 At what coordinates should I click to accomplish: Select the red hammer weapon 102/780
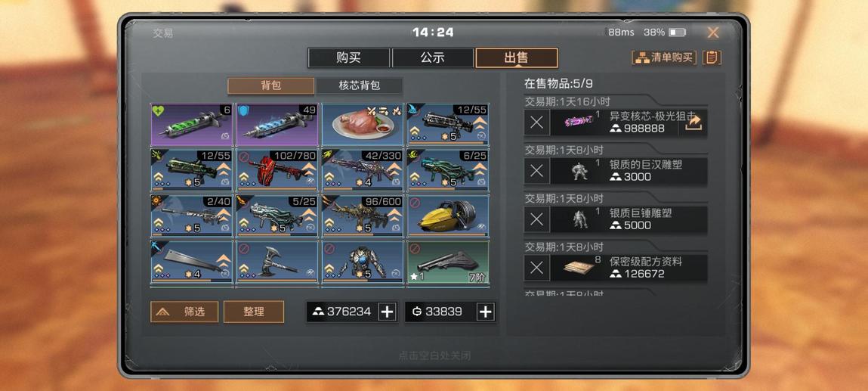(x=277, y=170)
